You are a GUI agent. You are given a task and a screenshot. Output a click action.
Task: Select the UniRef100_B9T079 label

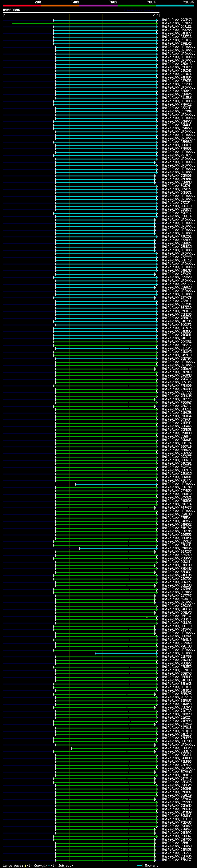pyautogui.click(x=177, y=297)
